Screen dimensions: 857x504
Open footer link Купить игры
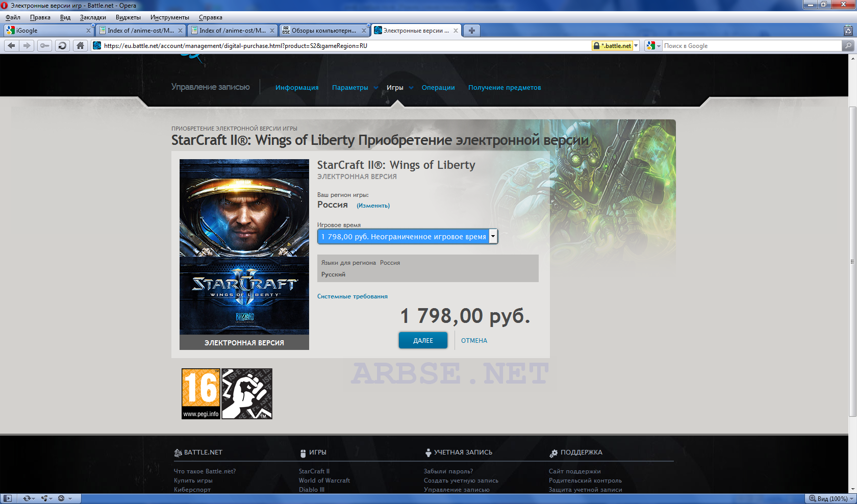[x=193, y=481]
